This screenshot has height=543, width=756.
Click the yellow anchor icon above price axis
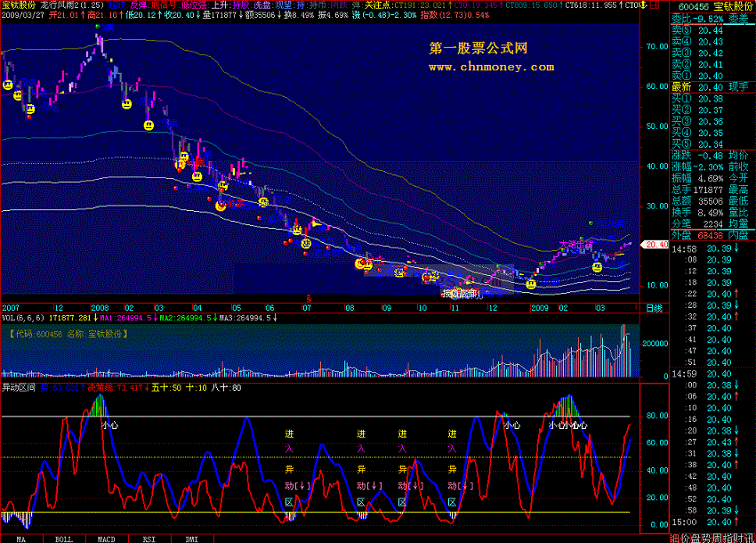644,5
